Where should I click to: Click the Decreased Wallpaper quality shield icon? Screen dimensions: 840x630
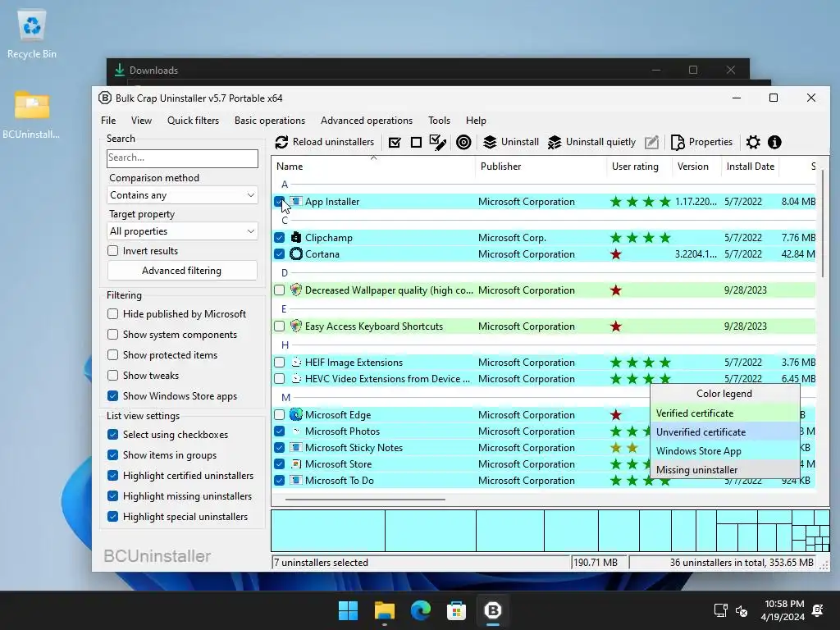tap(295, 290)
